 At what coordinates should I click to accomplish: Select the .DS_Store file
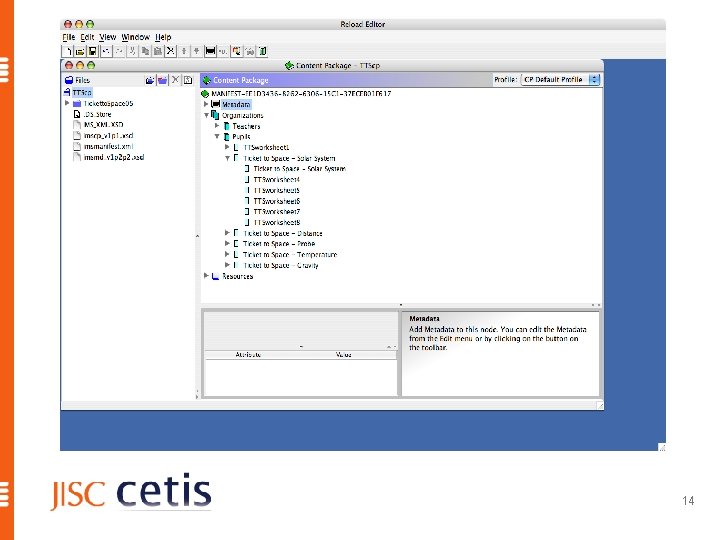(97, 114)
